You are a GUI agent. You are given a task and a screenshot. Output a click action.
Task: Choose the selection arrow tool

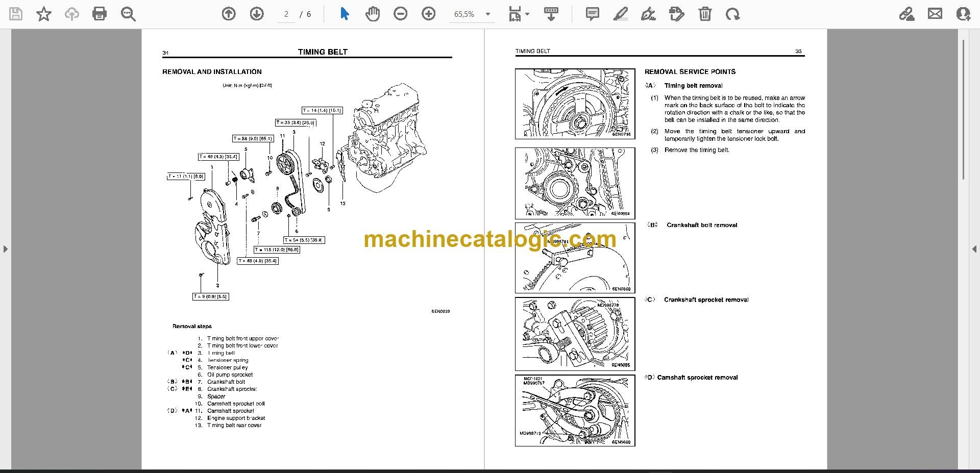tap(345, 14)
